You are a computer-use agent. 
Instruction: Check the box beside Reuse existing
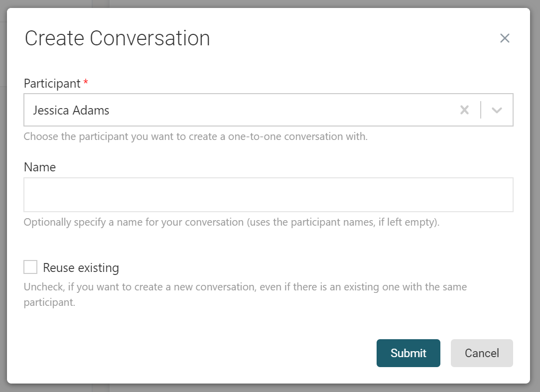pyautogui.click(x=30, y=267)
